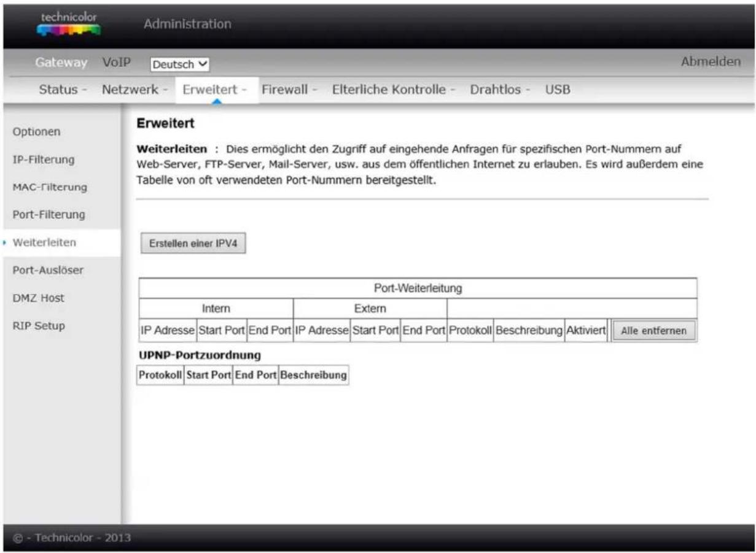
Task: Click the Port-Weiterleitung table header
Action: (418, 288)
